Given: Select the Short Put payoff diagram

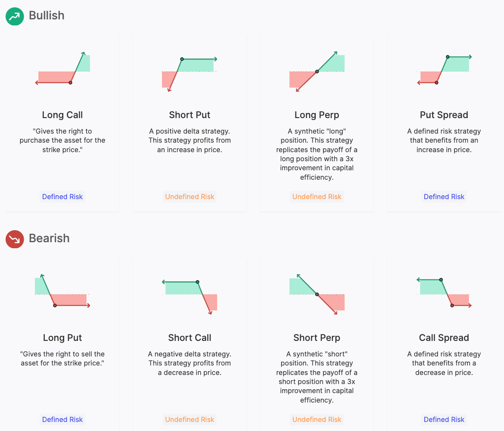Looking at the screenshot, I should [x=190, y=74].
